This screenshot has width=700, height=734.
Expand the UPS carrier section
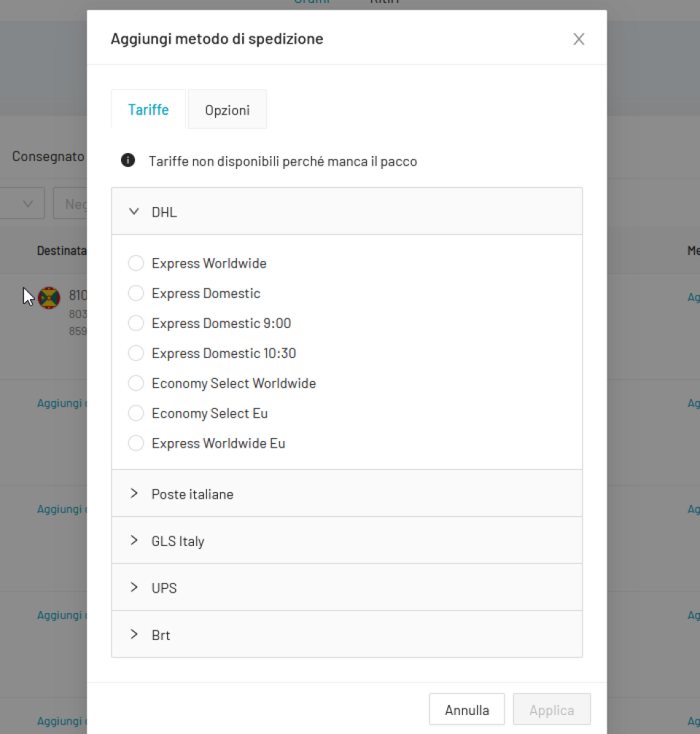pyautogui.click(x=134, y=587)
